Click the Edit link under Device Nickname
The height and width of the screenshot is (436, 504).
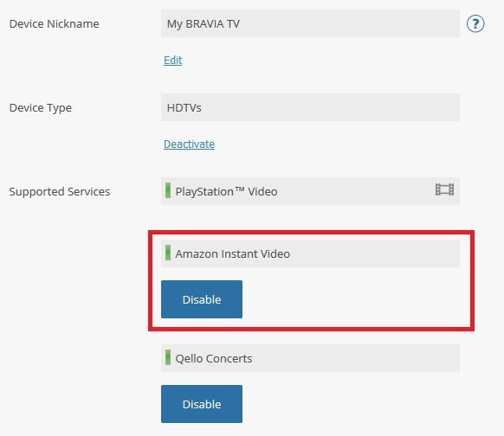coord(173,60)
